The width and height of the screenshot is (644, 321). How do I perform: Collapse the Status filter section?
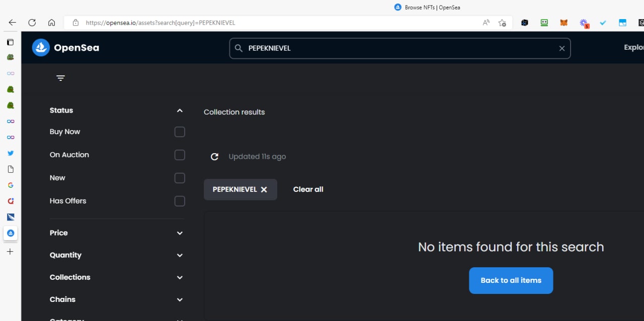(180, 111)
